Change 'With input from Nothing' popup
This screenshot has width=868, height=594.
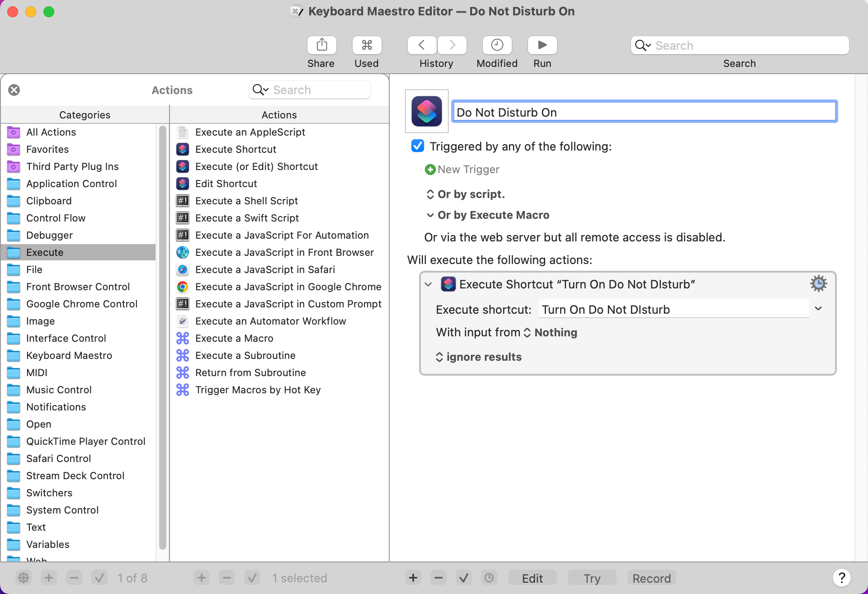point(551,333)
